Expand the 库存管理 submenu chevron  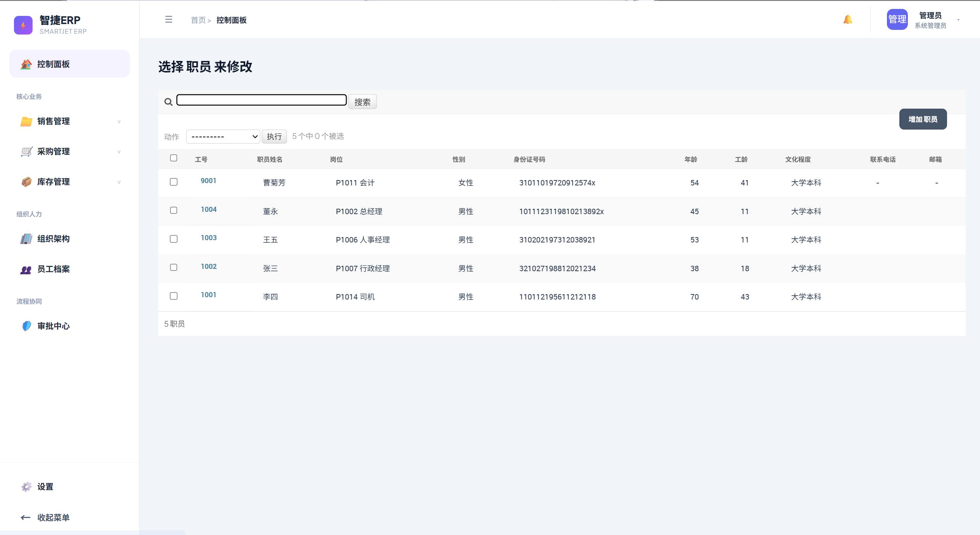(119, 182)
